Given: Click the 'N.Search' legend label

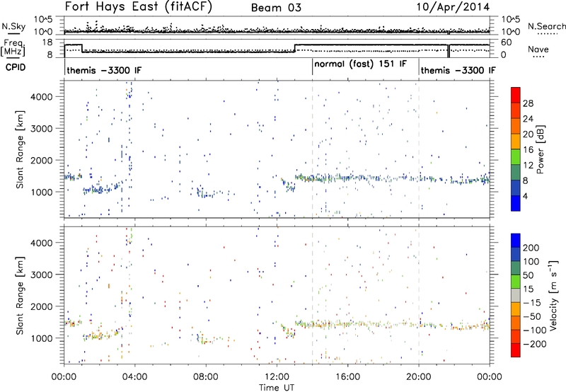Looking at the screenshot, I should point(547,26).
